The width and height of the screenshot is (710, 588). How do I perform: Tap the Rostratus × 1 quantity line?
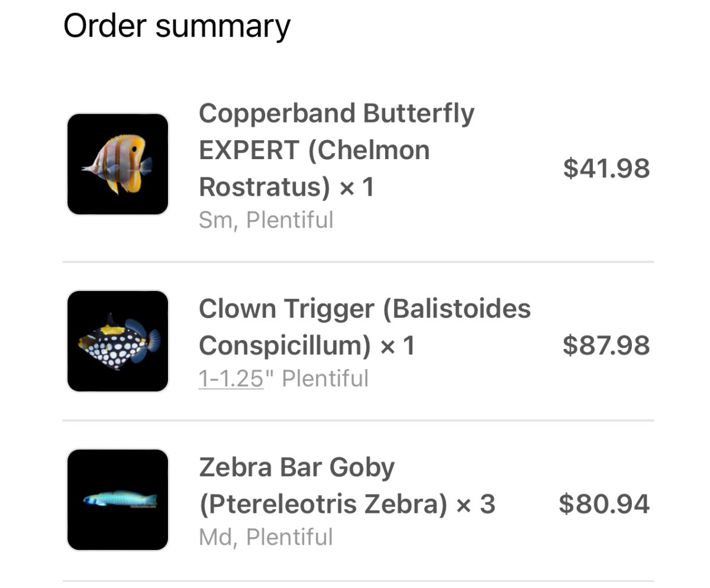(287, 188)
